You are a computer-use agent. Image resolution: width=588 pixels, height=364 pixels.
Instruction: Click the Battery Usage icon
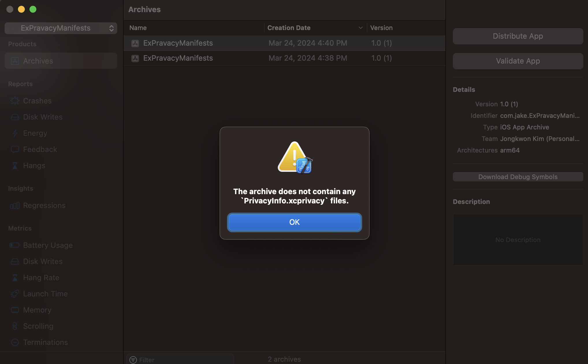click(x=15, y=245)
